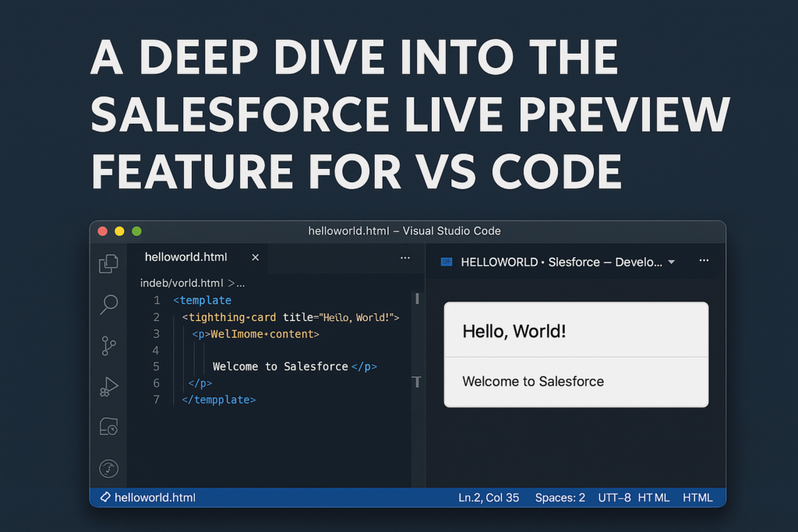Image resolution: width=798 pixels, height=532 pixels.
Task: Open the Search view magnifier icon
Action: click(x=108, y=305)
